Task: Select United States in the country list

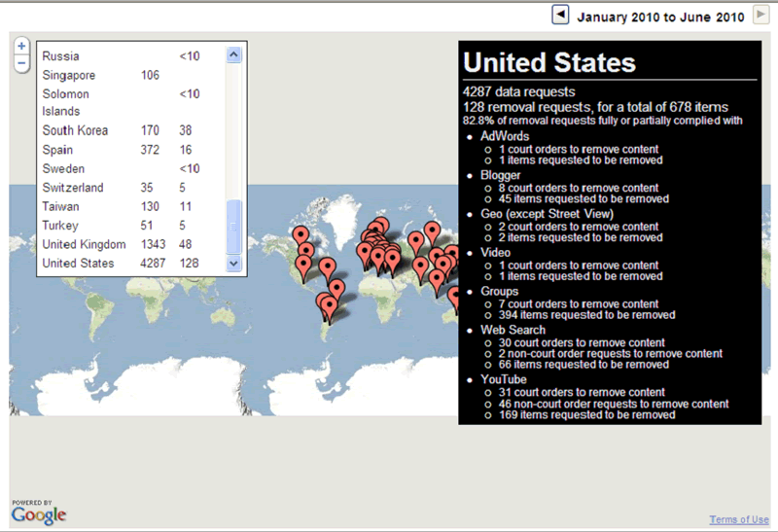Action: 78,264
